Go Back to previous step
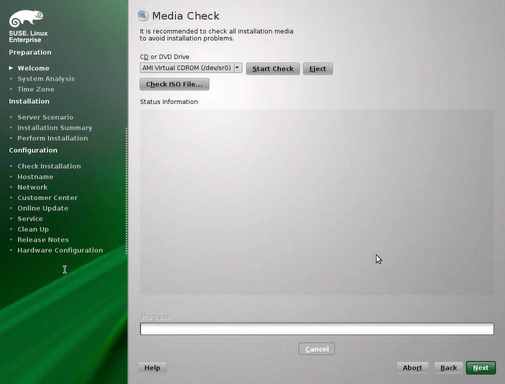The height and width of the screenshot is (384, 505). click(x=449, y=368)
